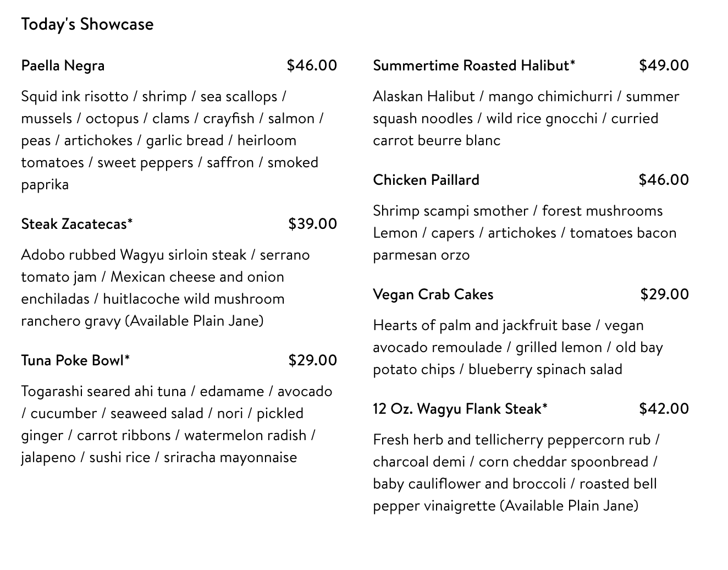The image size is (728, 570).
Task: Click the Togarashi seared ahi tuna description
Action: (x=177, y=424)
